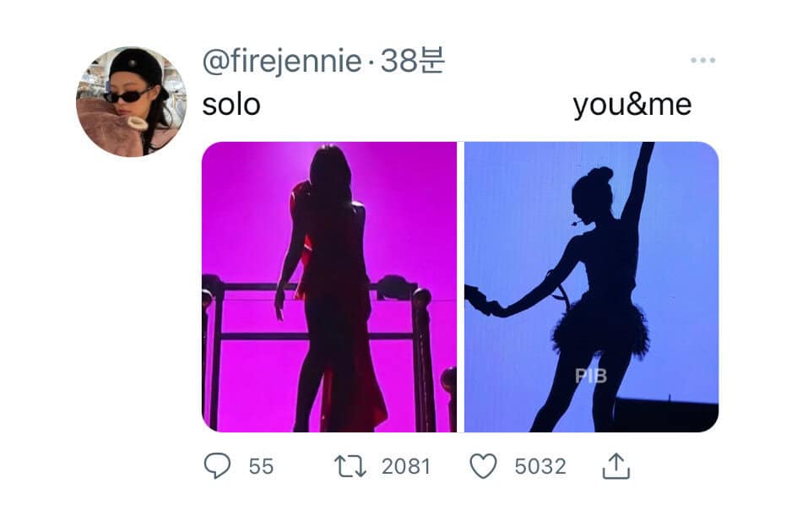Image resolution: width=797 pixels, height=532 pixels.
Task: Retweet this post using the arrows icon
Action: click(x=351, y=465)
